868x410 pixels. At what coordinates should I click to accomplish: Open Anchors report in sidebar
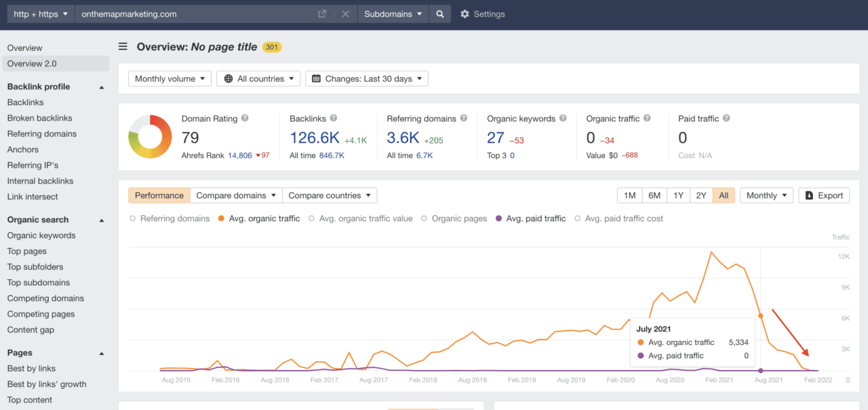pyautogui.click(x=23, y=149)
